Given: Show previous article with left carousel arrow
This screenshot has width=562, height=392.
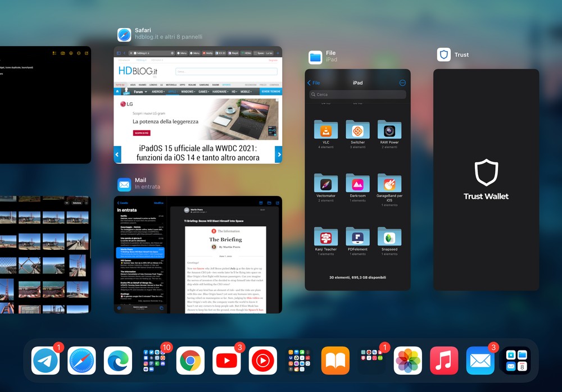Looking at the screenshot, I should [x=117, y=155].
